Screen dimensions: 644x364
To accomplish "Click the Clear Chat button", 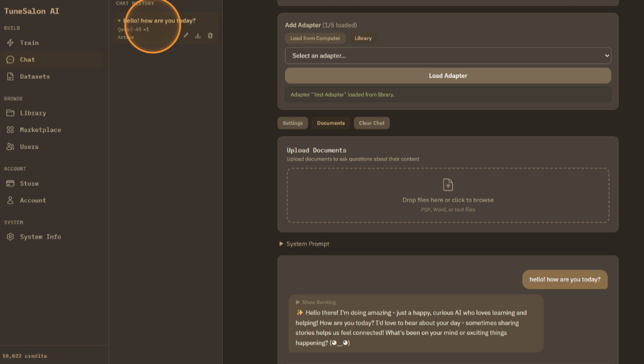I will [372, 123].
